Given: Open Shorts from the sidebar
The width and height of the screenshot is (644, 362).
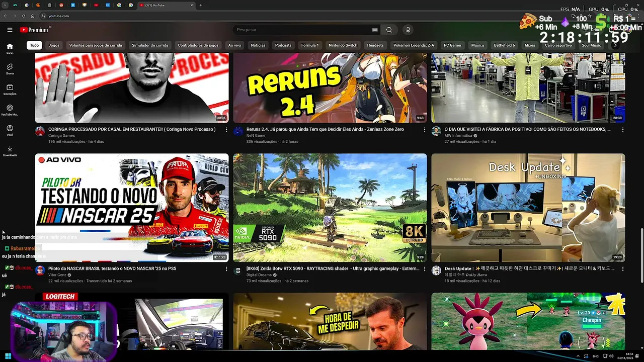Looking at the screenshot, I should coord(10,69).
